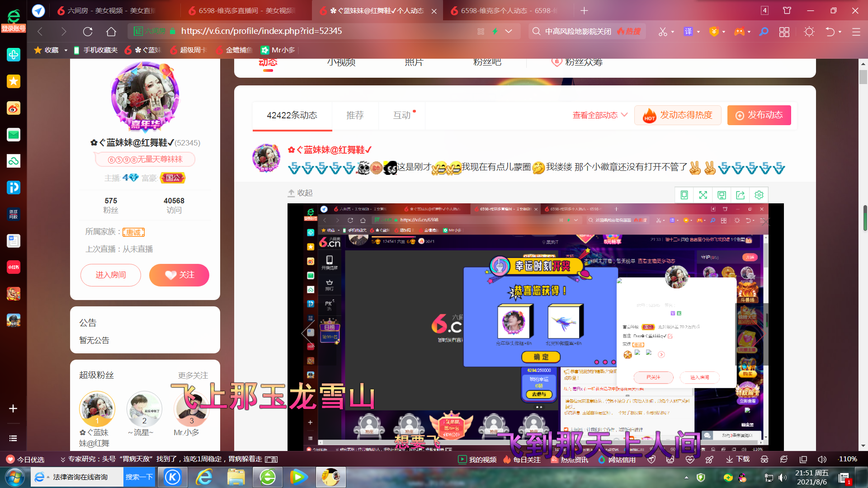Show hidden system tray icons arrow
Screen dimensions: 868x488
(686, 478)
